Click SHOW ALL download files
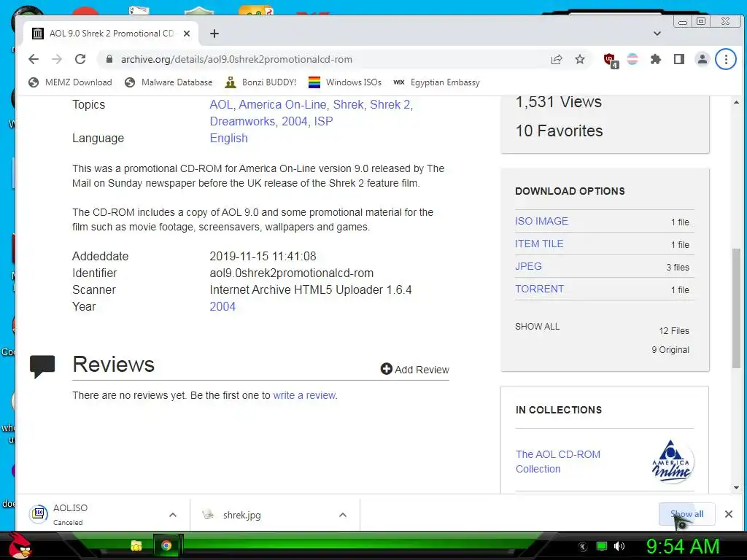Screen dimensions: 747x560 click(x=537, y=326)
